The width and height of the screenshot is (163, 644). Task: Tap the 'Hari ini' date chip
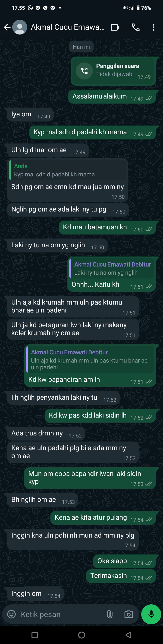point(81,47)
